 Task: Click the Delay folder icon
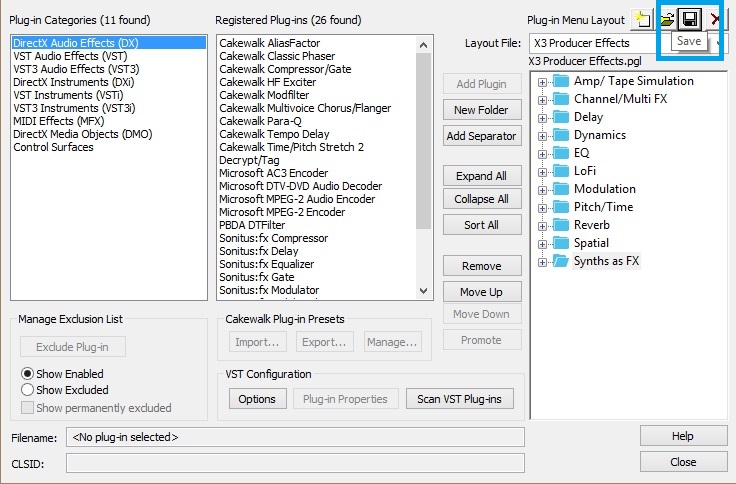coord(561,117)
